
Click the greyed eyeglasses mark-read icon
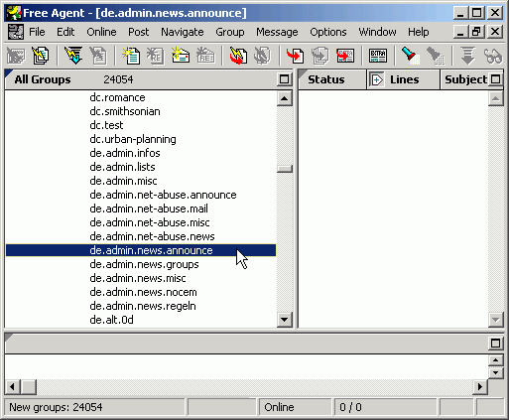(492, 56)
